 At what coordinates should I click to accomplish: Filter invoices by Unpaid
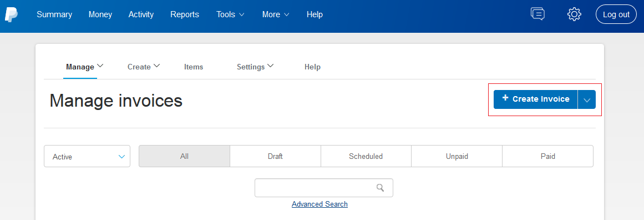click(457, 156)
